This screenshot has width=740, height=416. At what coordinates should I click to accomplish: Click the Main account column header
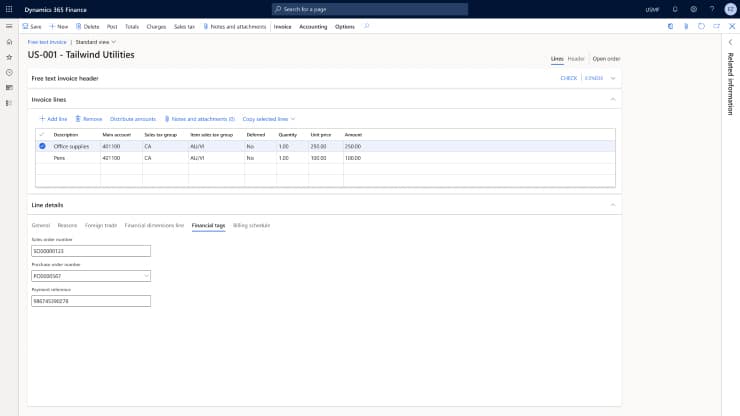point(117,135)
